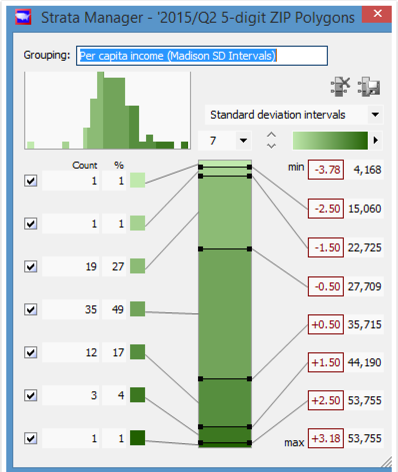Click the lightest green swatch of first stratum
The image size is (398, 472).
pos(137,180)
